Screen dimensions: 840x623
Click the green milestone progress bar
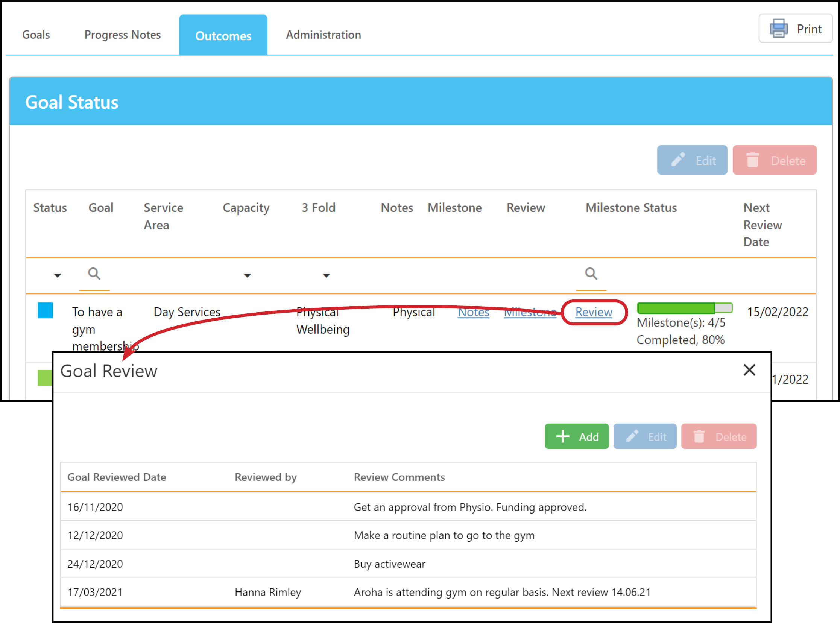pos(685,308)
